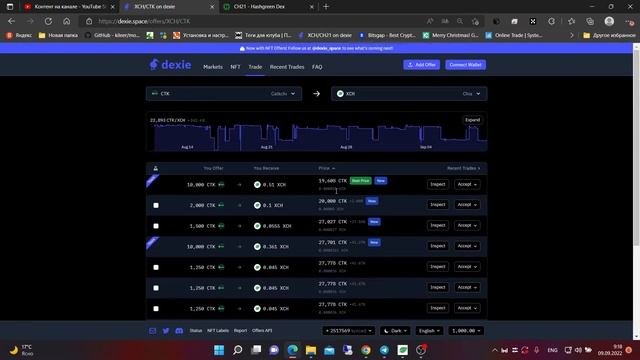
Task: Open Windows taskbar search
Action: point(238,350)
